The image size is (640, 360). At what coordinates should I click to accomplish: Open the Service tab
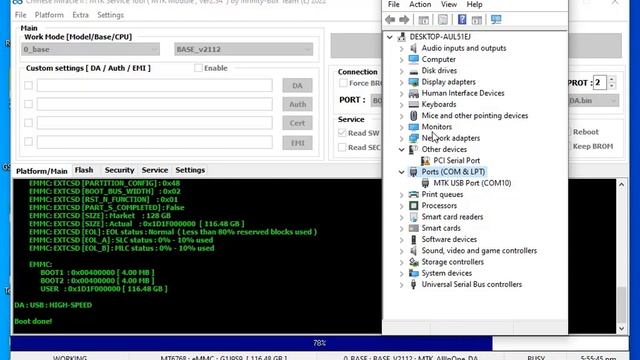(155, 170)
